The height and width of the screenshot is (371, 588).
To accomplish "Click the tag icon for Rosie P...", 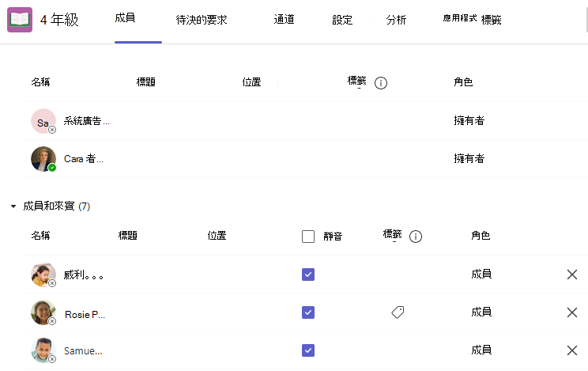I will point(398,312).
